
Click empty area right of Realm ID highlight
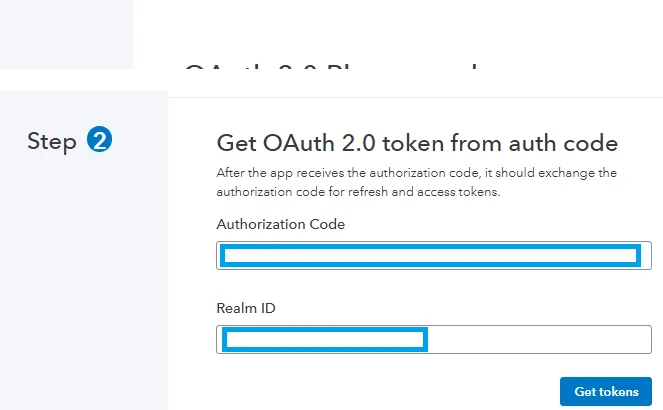(539, 339)
